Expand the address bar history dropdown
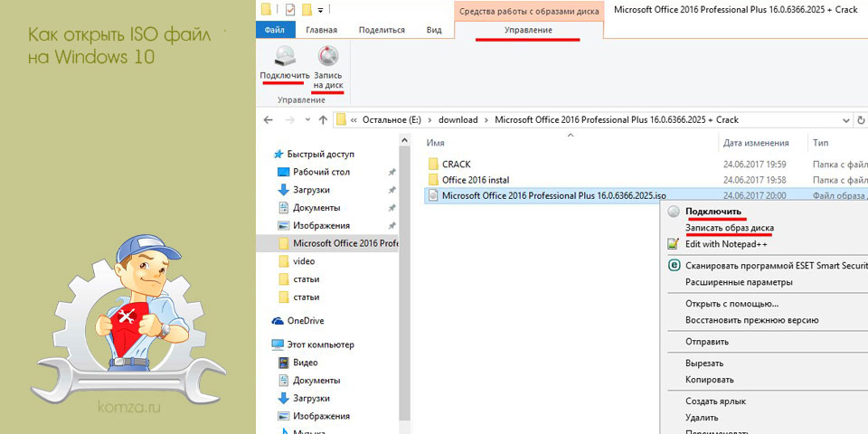 (846, 120)
